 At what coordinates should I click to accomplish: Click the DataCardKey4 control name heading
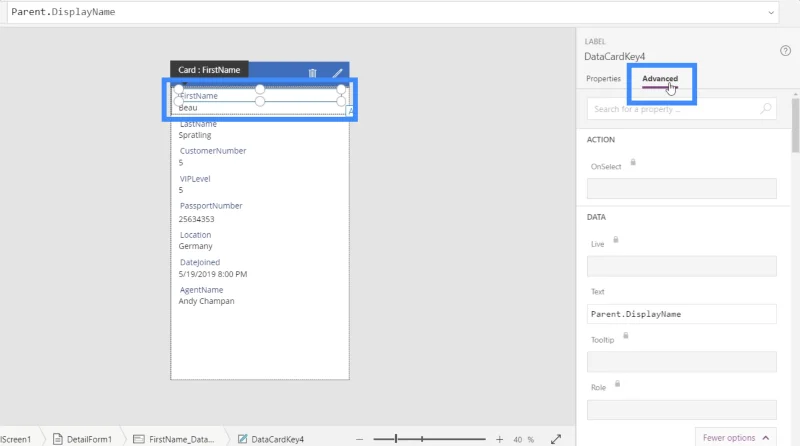tap(614, 57)
